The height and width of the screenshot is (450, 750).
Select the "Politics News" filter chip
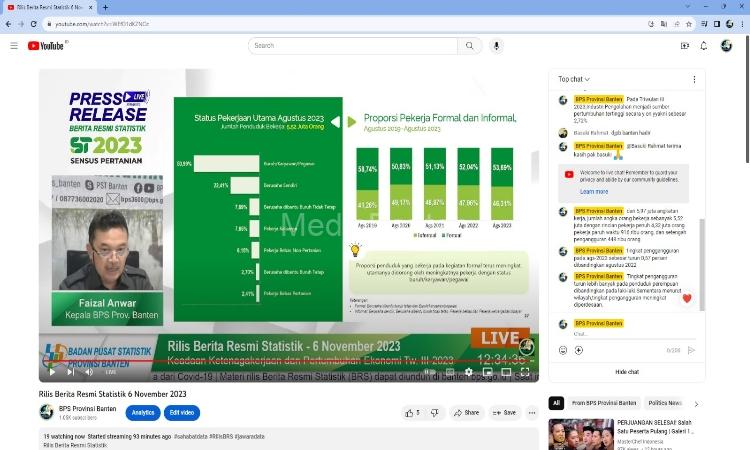click(664, 403)
